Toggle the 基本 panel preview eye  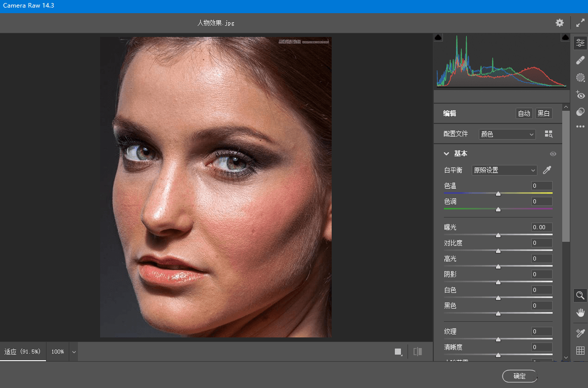click(553, 154)
